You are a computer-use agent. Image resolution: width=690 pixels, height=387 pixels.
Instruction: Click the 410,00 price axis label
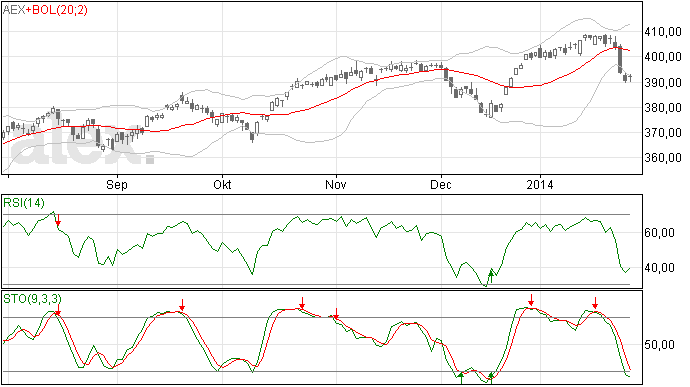663,32
